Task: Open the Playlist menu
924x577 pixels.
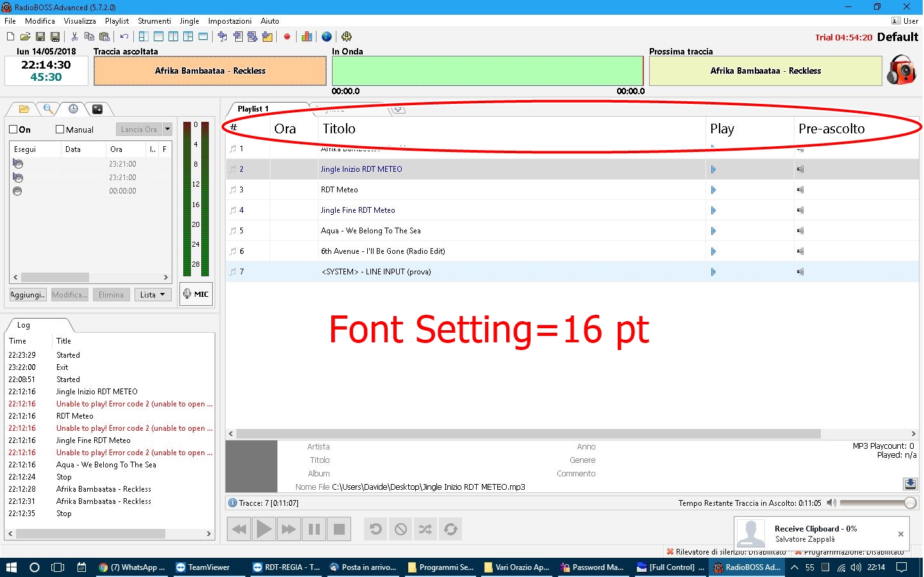Action: (117, 21)
